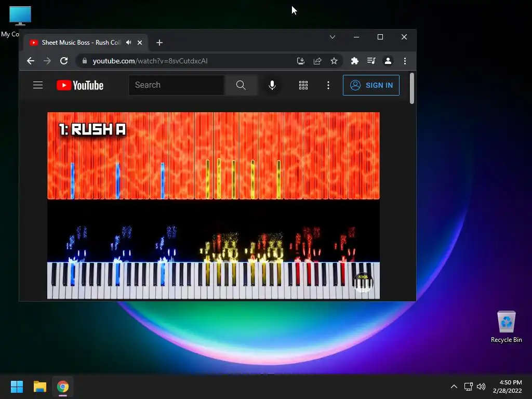Open Chrome's three-dot menu
The image size is (532, 399).
(x=405, y=61)
